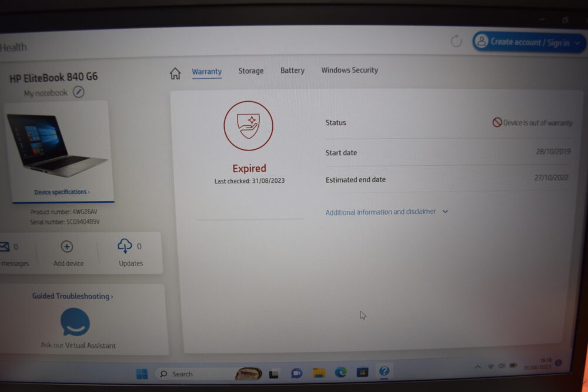Open the Warranty tab
The image size is (588, 392).
click(x=206, y=72)
